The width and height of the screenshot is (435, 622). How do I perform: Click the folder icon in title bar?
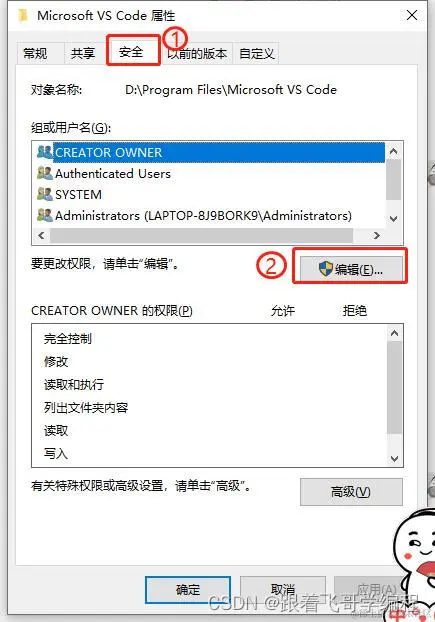pyautogui.click(x=23, y=16)
